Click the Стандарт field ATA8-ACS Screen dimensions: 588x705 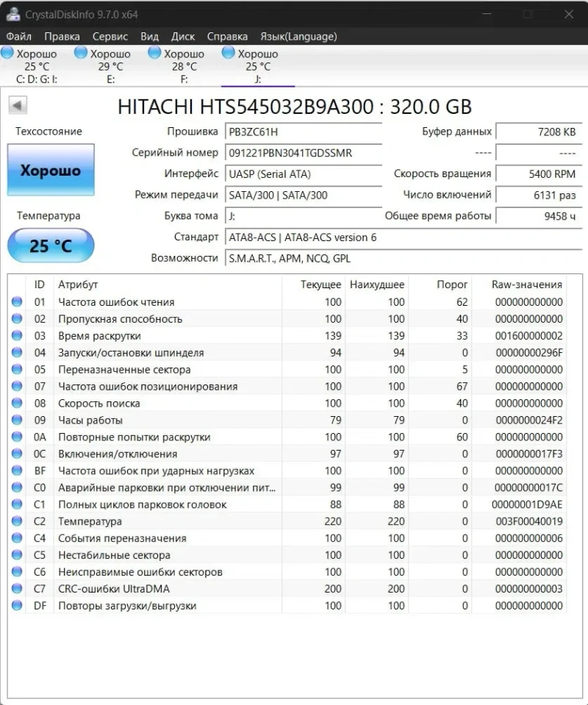tap(404, 237)
